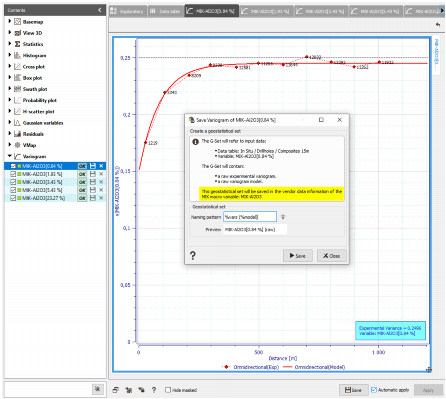Save the first MIK-Al2O3[0.84 %] variogram using disk icon
Screen dimensions: 446x399
coord(93,166)
